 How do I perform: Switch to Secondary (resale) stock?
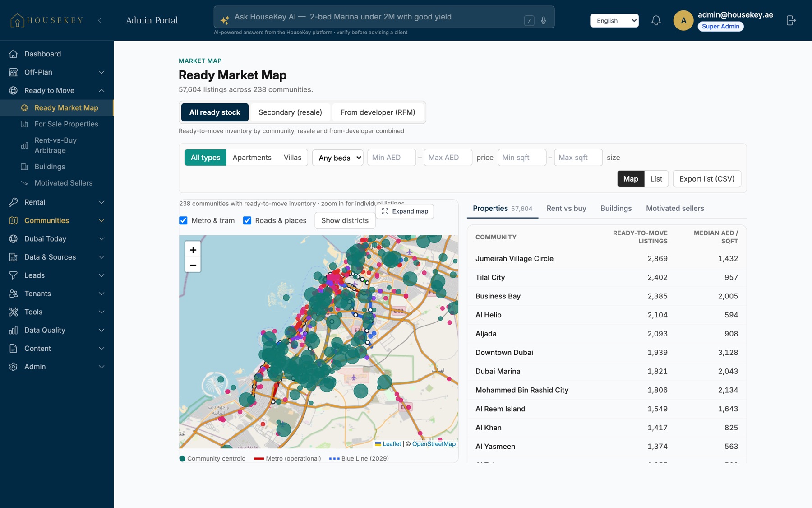click(x=290, y=112)
